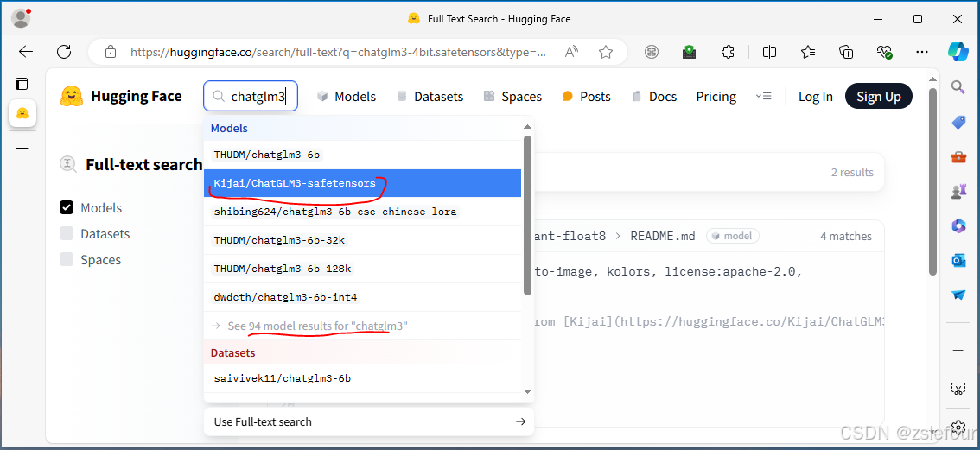Screen dimensions: 980x450
Task: Open sidebar settings gear icon
Action: click(958, 427)
